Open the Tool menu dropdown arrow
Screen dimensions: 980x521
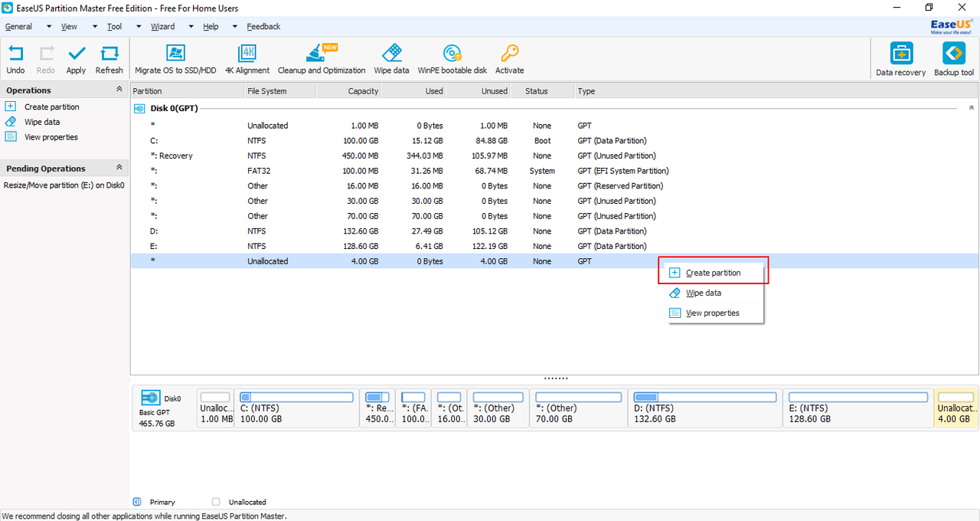[x=139, y=26]
